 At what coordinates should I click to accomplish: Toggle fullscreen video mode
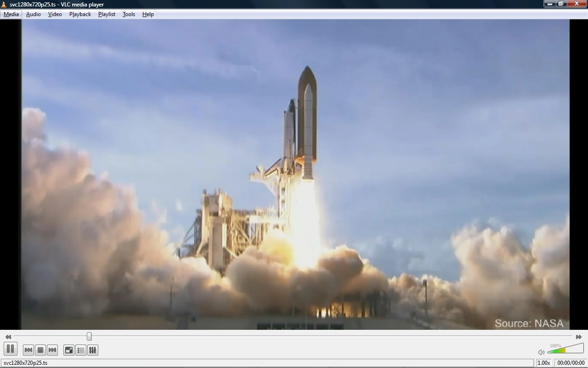pyautogui.click(x=68, y=350)
